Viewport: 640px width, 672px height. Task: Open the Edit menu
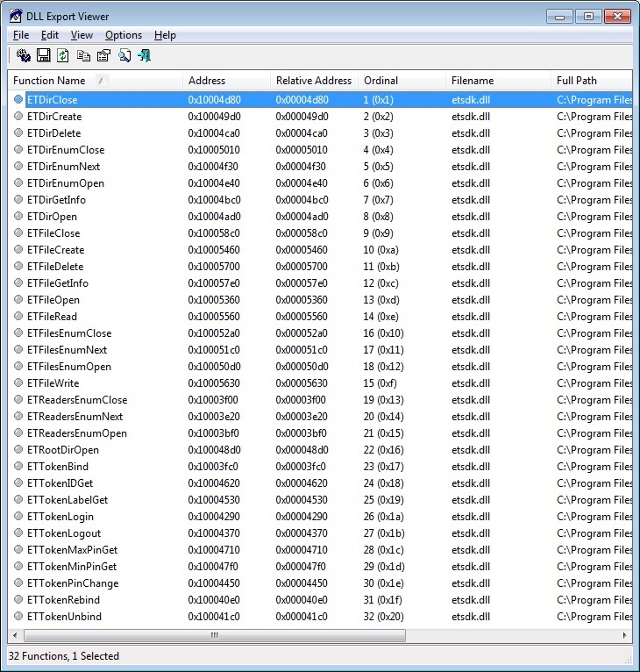pyautogui.click(x=50, y=35)
